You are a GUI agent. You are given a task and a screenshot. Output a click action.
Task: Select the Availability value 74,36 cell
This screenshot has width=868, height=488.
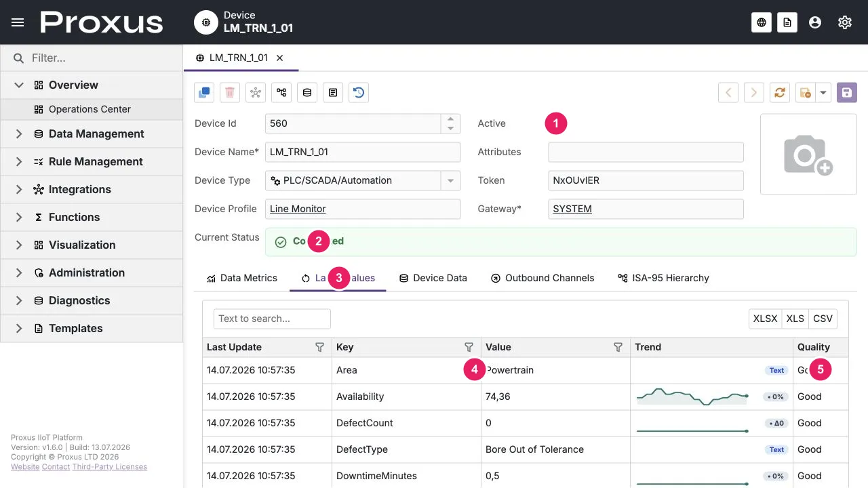point(555,396)
